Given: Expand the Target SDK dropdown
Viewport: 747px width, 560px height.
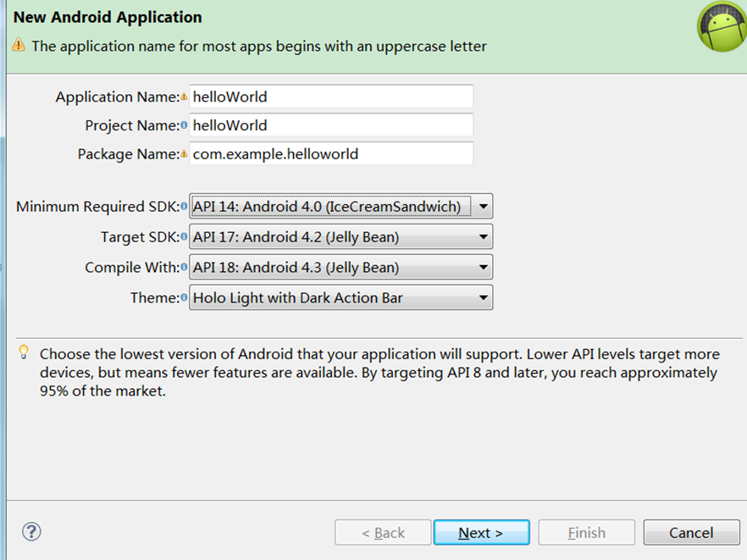Looking at the screenshot, I should point(341,237).
